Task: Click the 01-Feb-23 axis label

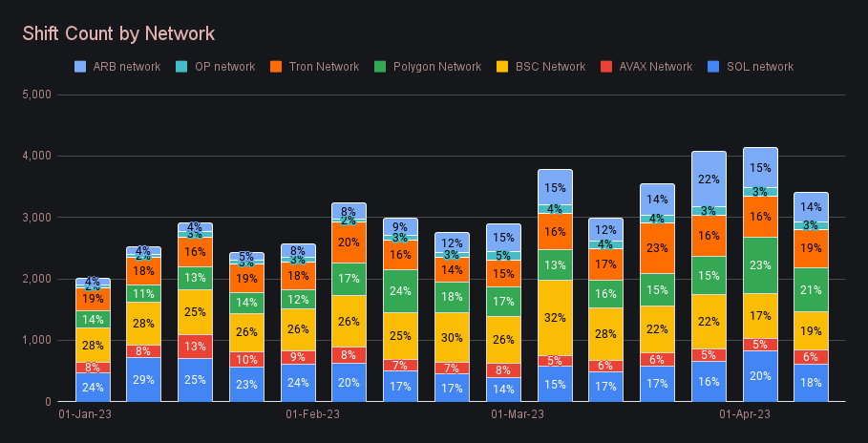Action: (313, 414)
